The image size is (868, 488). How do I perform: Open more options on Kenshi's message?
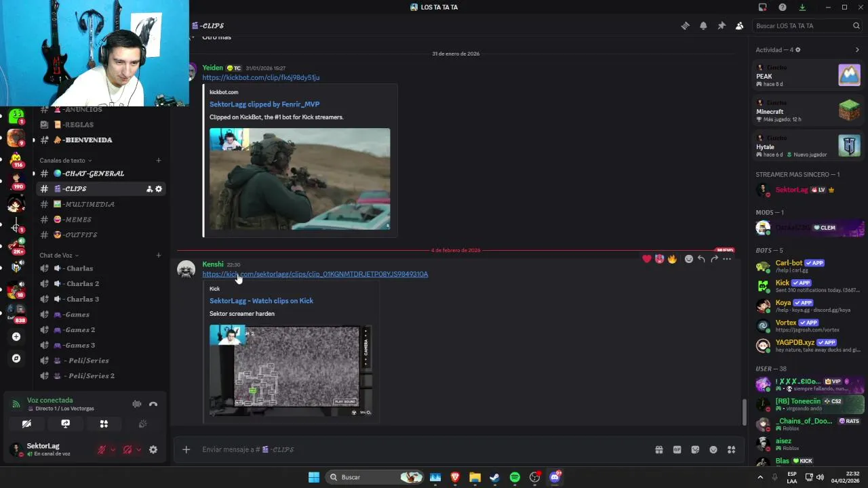(727, 259)
